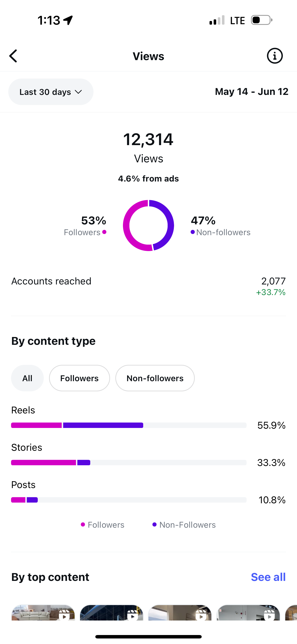The image size is (297, 644).
Task: Tap the Accounts reached 2,077 value
Action: click(x=273, y=281)
